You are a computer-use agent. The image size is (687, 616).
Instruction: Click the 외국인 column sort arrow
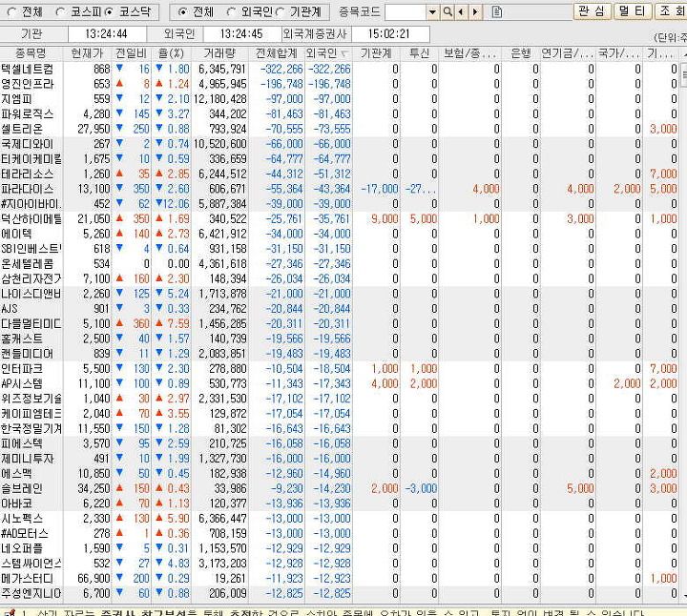[344, 53]
